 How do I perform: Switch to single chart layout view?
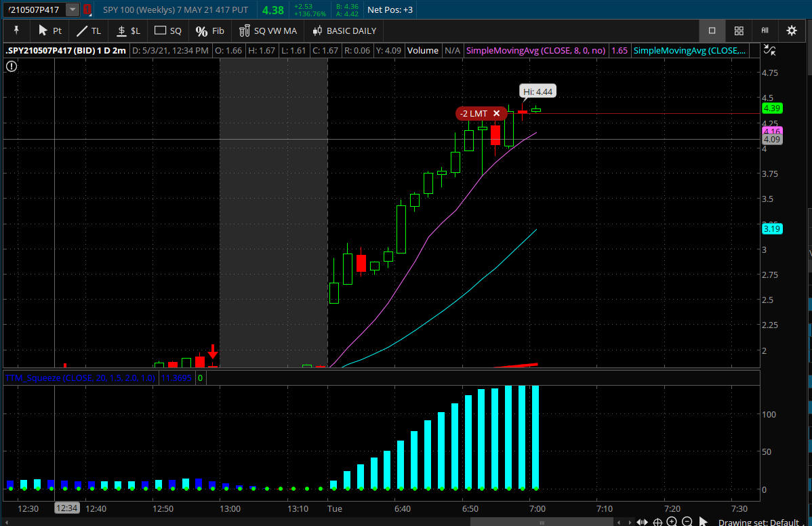click(x=712, y=31)
